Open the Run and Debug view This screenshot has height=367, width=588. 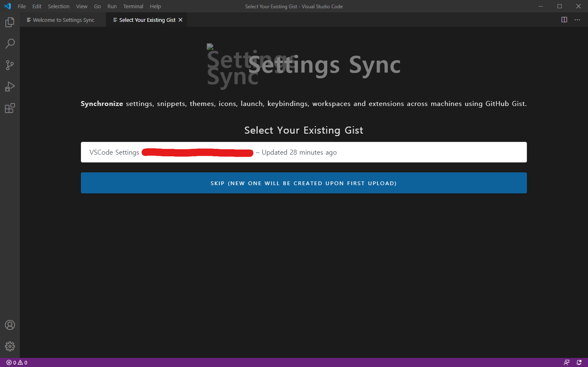[10, 87]
